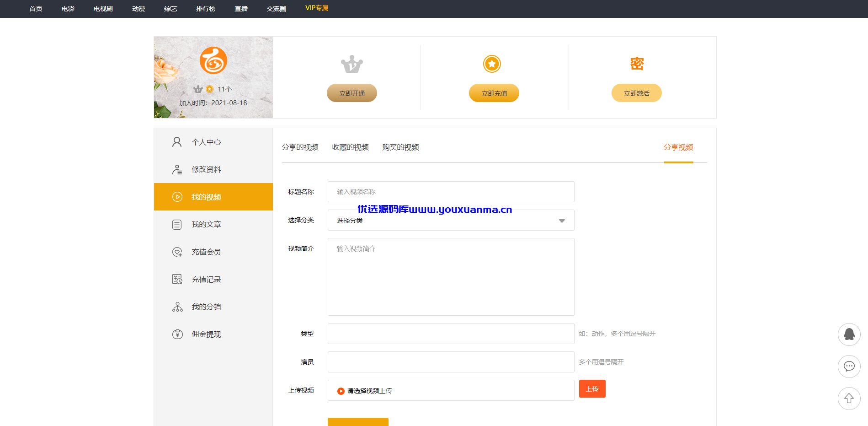Click the orange star coin icon

point(492,64)
